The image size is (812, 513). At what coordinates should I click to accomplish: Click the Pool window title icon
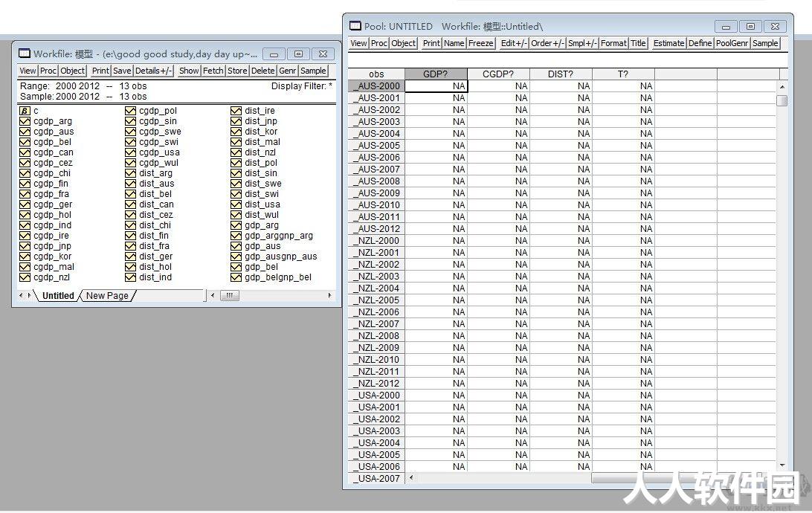tap(355, 26)
